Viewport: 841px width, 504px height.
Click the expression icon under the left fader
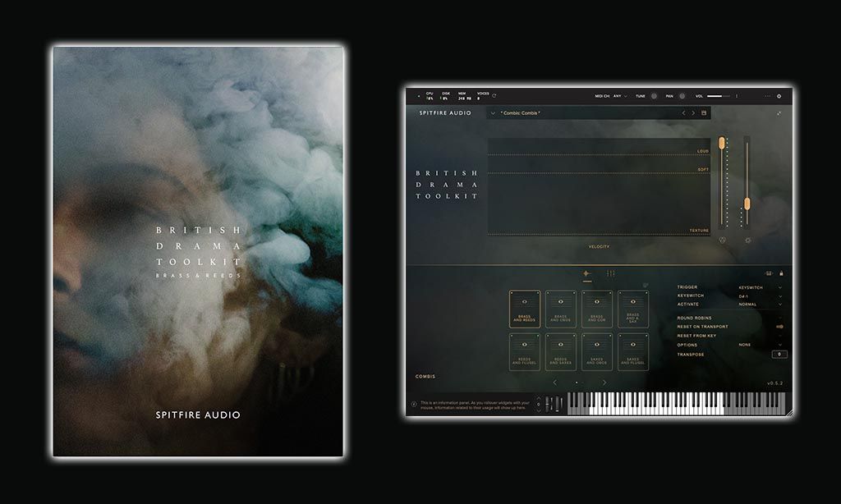(722, 241)
